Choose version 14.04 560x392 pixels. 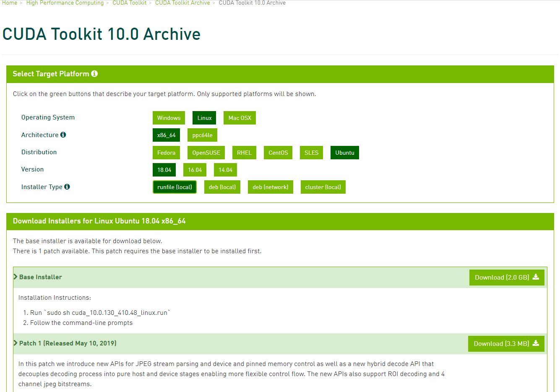click(x=225, y=170)
